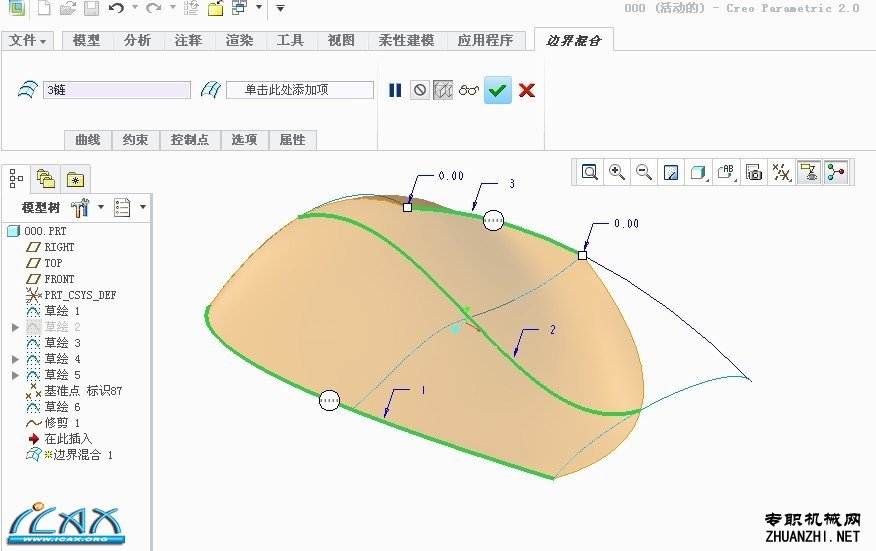Open display style cube icon
Image resolution: width=876 pixels, height=551 pixels.
point(698,172)
